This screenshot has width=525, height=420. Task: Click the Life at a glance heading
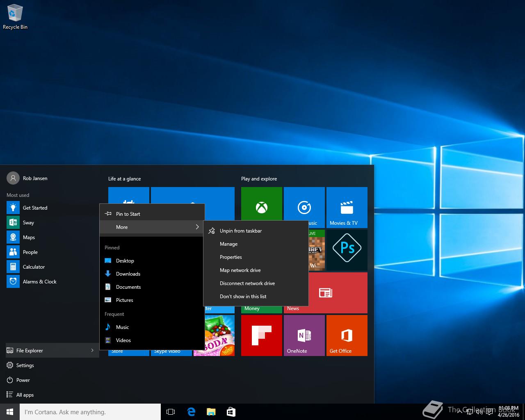coord(124,179)
